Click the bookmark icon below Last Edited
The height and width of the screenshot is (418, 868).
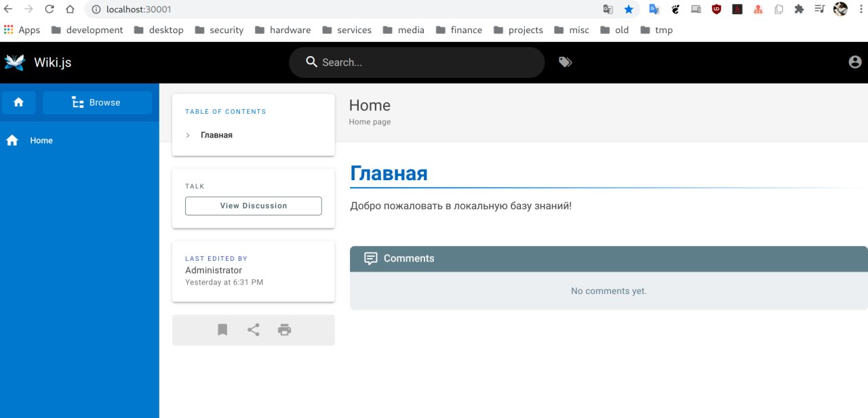click(222, 330)
